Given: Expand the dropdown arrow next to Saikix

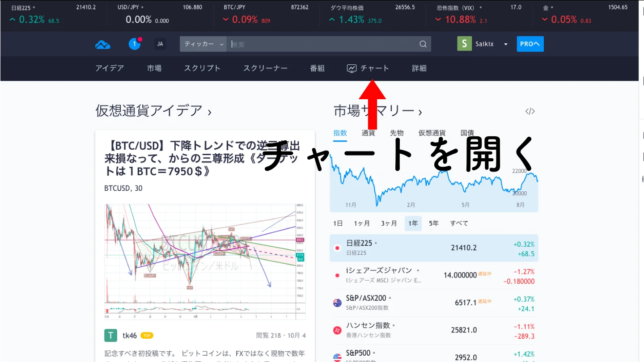Looking at the screenshot, I should [505, 44].
